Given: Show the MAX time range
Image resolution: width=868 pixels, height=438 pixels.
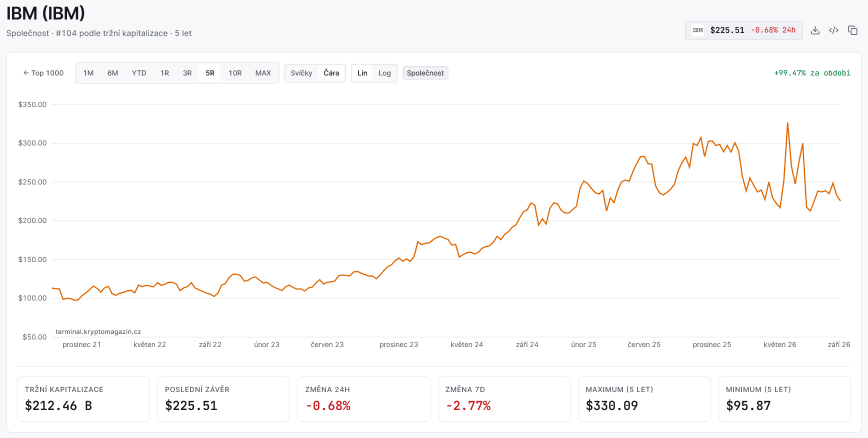Looking at the screenshot, I should tap(263, 73).
